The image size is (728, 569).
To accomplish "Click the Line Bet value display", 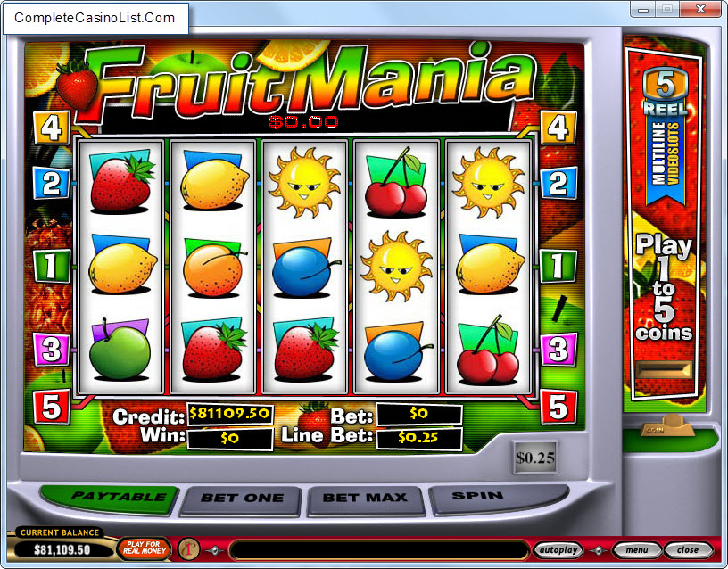I will click(419, 439).
